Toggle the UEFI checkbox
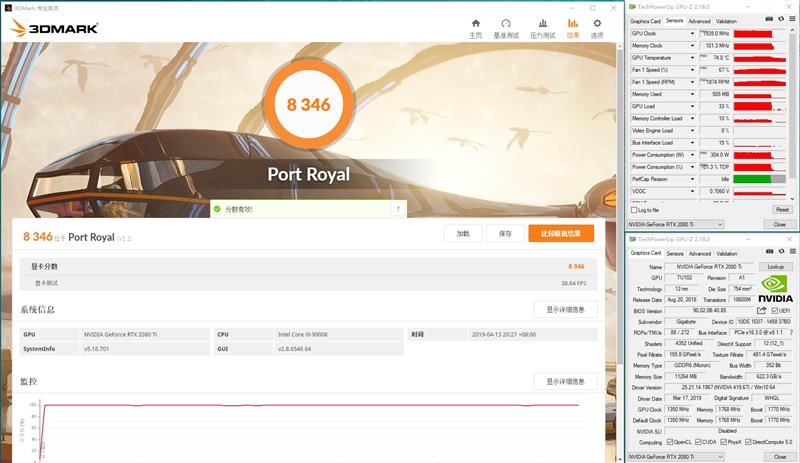 774,310
